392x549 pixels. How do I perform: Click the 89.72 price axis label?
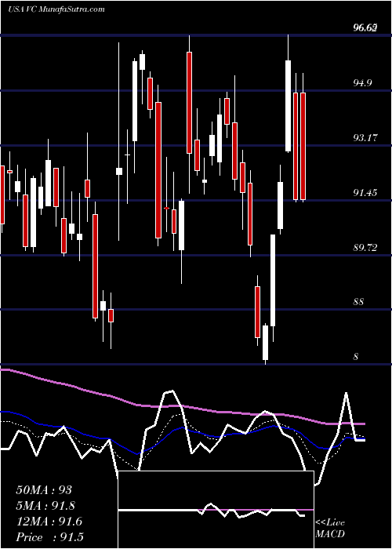(365, 248)
